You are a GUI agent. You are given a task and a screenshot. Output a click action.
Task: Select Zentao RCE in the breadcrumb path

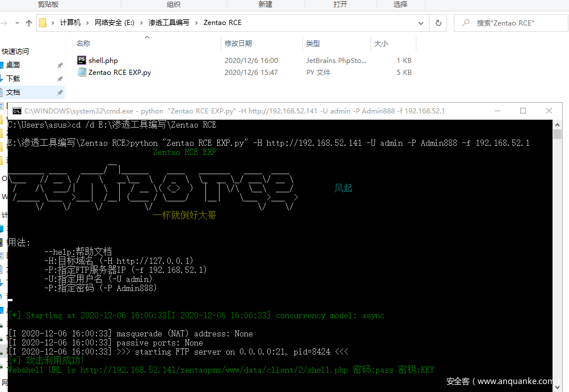(222, 23)
